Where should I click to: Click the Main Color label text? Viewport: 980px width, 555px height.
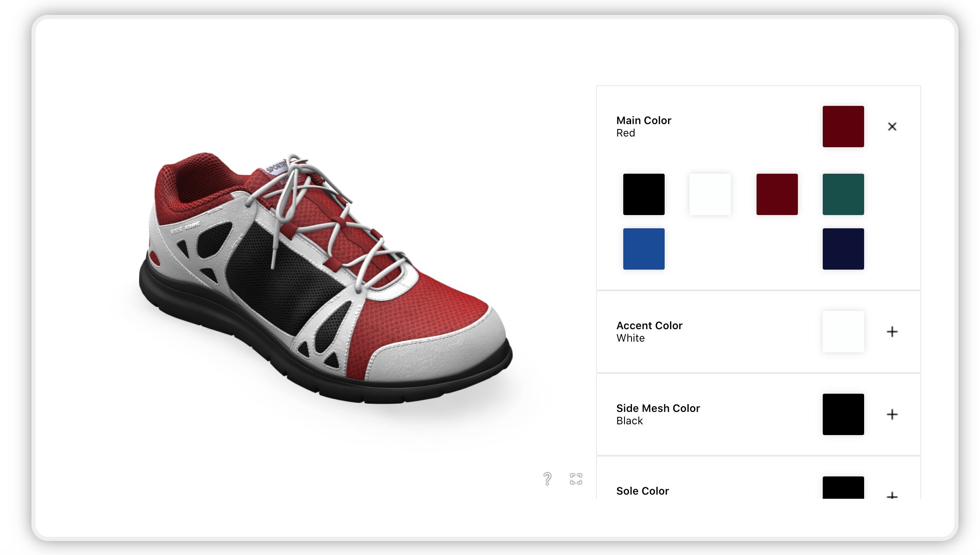point(644,120)
